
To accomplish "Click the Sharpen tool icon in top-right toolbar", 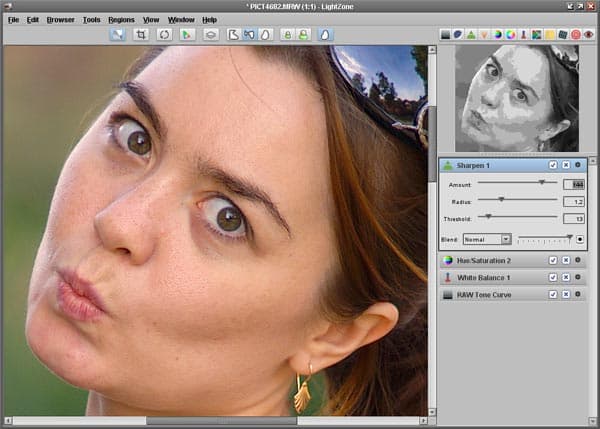I will pos(471,34).
